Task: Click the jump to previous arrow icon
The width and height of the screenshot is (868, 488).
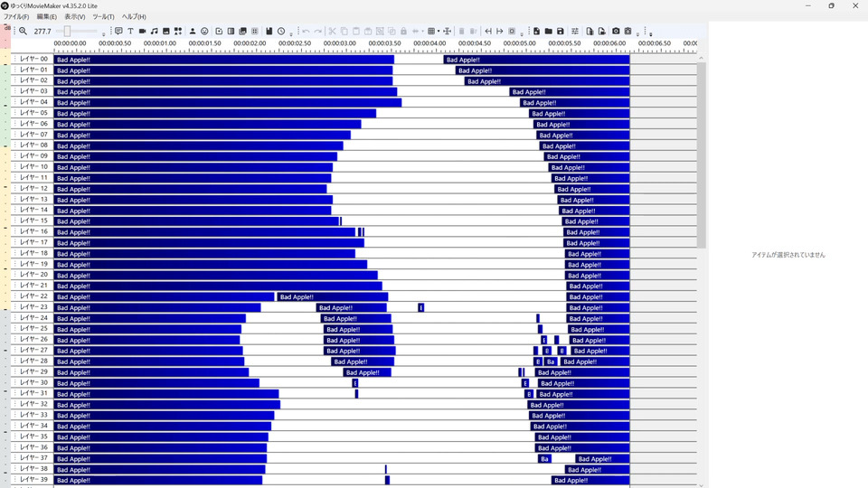Action: [488, 31]
